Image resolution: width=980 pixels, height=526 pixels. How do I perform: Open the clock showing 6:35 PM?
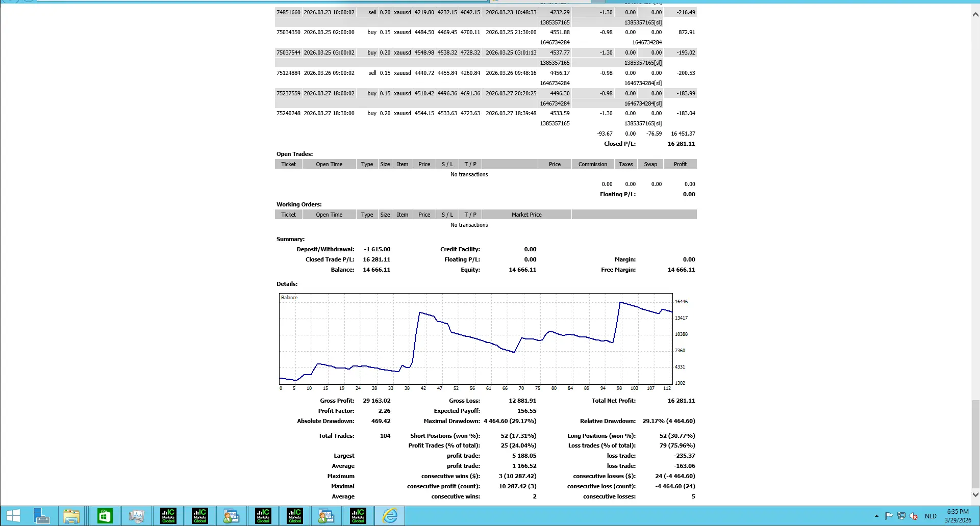(958, 516)
